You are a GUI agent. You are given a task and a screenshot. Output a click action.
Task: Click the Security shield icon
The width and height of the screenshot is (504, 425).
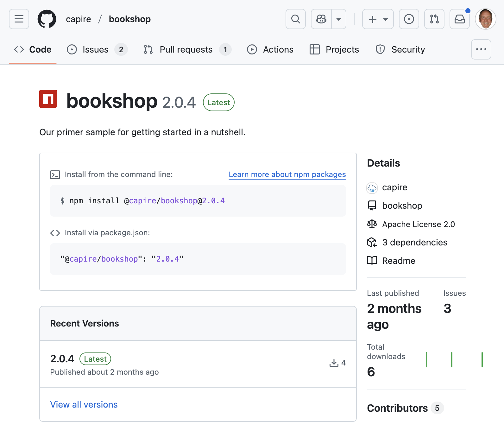click(380, 49)
